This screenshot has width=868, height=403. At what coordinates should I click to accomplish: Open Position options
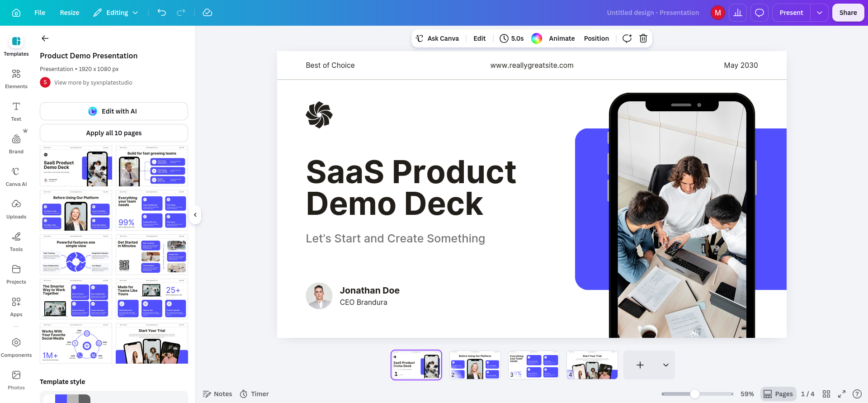coord(596,38)
